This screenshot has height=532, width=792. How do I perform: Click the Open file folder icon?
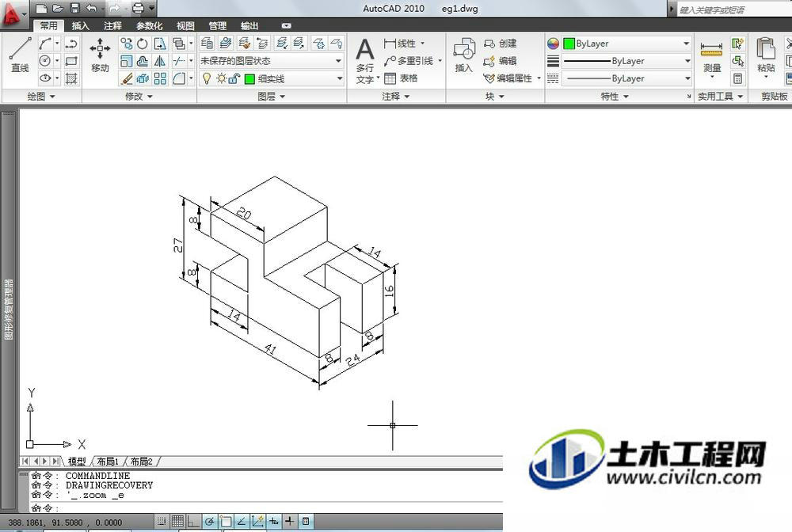point(58,8)
